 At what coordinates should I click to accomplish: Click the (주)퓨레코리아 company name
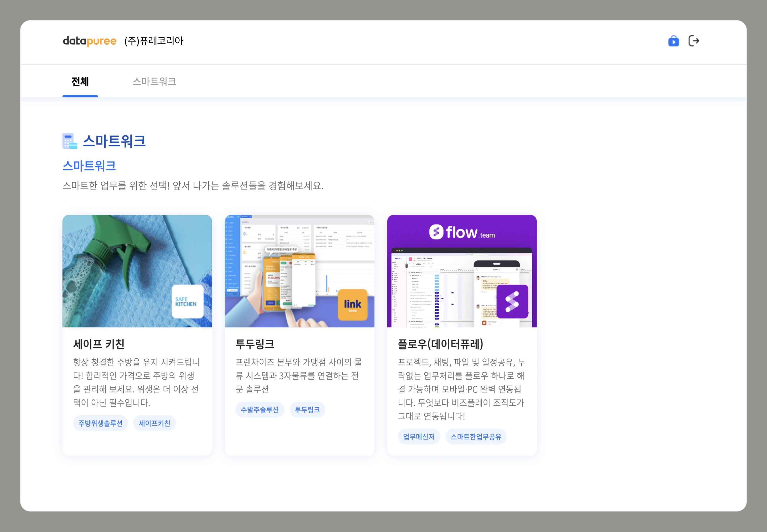point(154,41)
